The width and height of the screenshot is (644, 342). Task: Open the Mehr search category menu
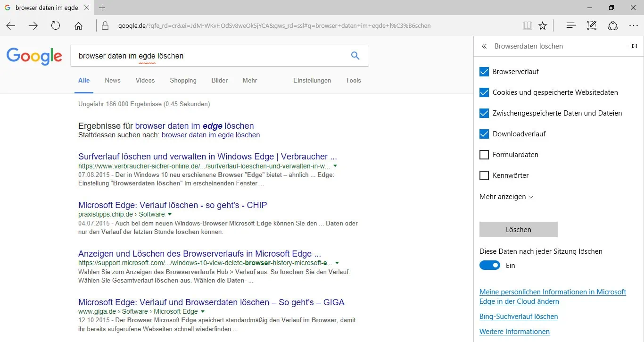tap(250, 80)
